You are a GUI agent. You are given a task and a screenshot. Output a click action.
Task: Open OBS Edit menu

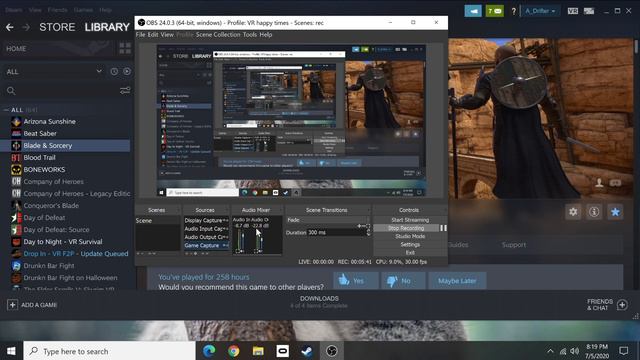point(153,35)
